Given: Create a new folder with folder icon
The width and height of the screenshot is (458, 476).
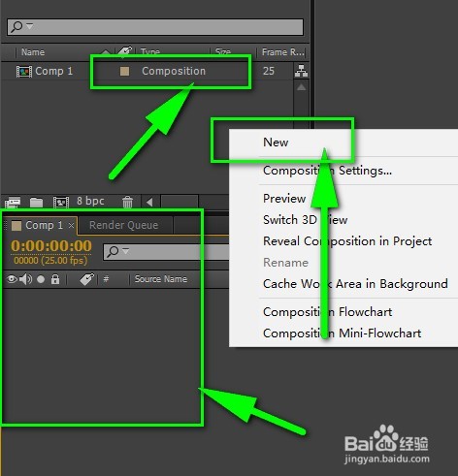Looking at the screenshot, I should [x=36, y=203].
